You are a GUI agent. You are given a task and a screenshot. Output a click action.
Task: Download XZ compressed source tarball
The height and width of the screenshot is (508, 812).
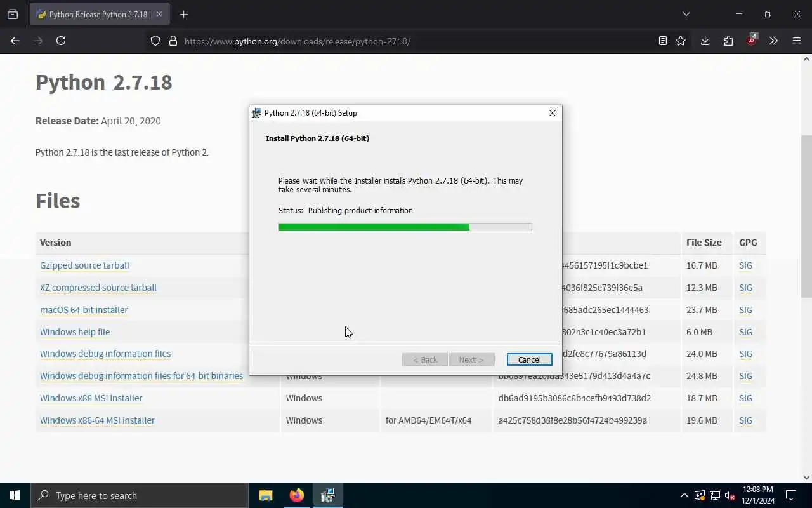98,288
